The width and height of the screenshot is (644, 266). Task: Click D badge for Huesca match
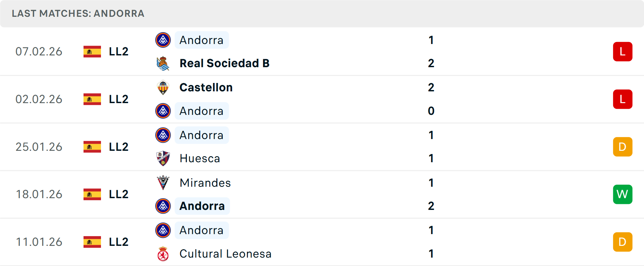pos(623,147)
